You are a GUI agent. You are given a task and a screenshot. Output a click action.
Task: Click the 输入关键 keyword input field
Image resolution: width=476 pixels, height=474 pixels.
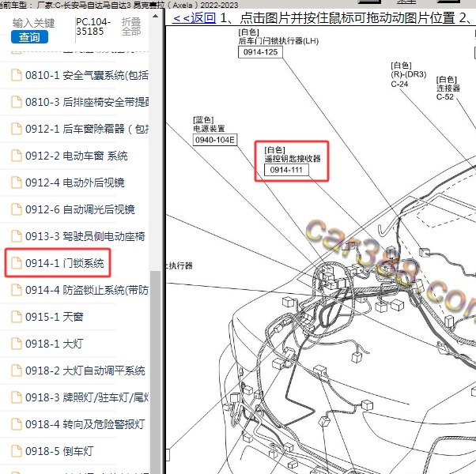[33, 23]
